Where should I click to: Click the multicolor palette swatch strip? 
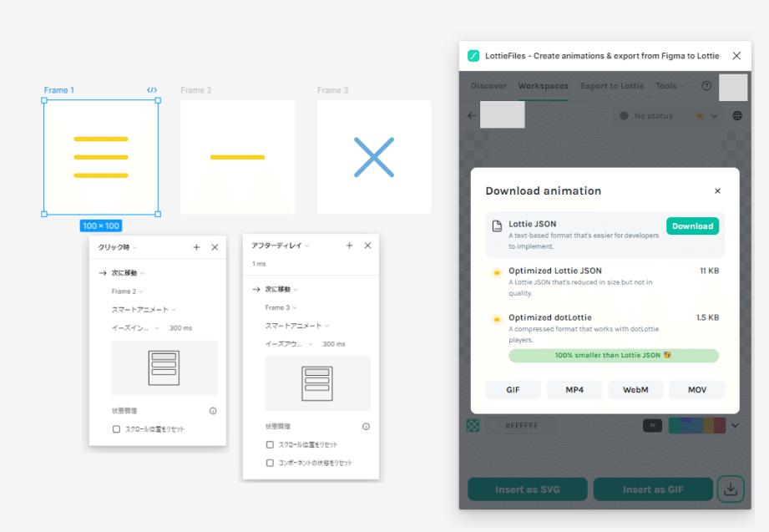(697, 425)
